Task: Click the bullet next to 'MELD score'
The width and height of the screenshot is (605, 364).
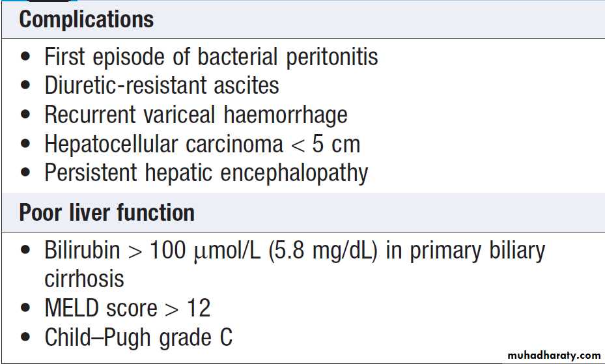Action: 25,309
